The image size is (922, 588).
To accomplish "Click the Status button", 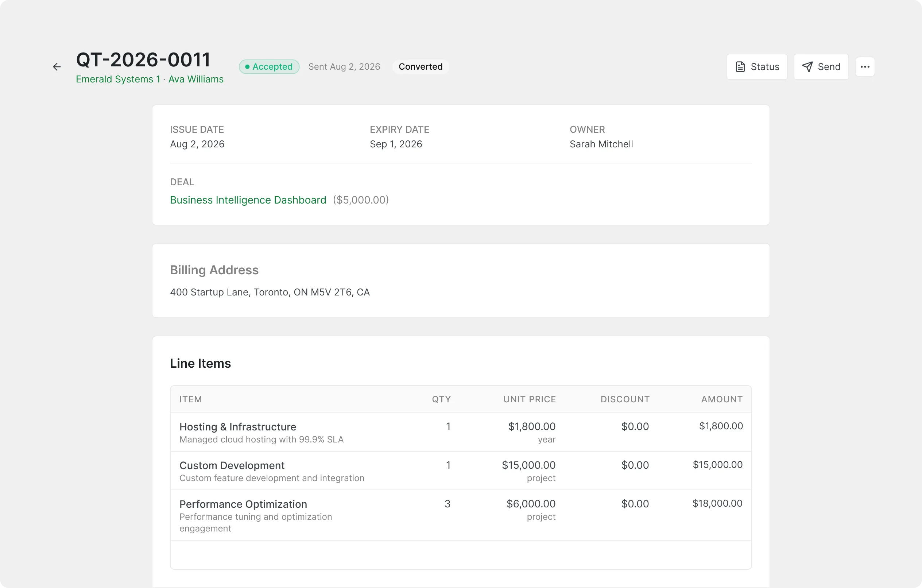I will click(757, 67).
